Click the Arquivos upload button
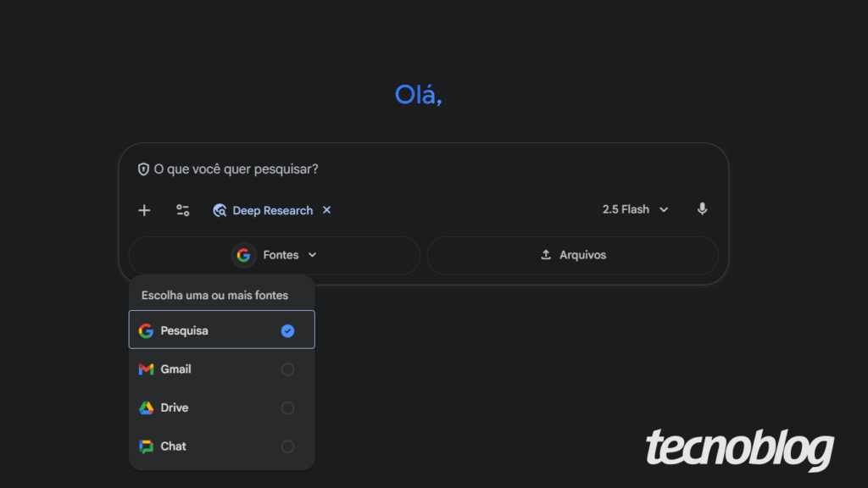Image resolution: width=868 pixels, height=488 pixels. [x=573, y=255]
